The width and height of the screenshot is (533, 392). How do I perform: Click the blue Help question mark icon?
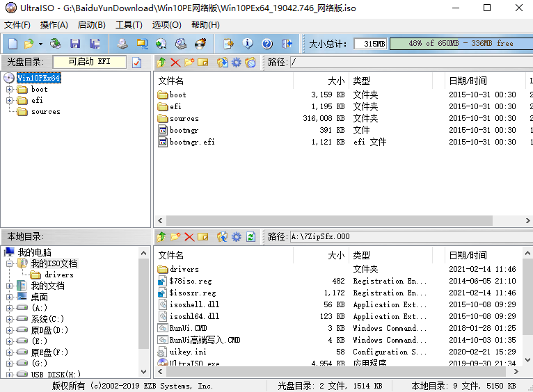tap(267, 44)
